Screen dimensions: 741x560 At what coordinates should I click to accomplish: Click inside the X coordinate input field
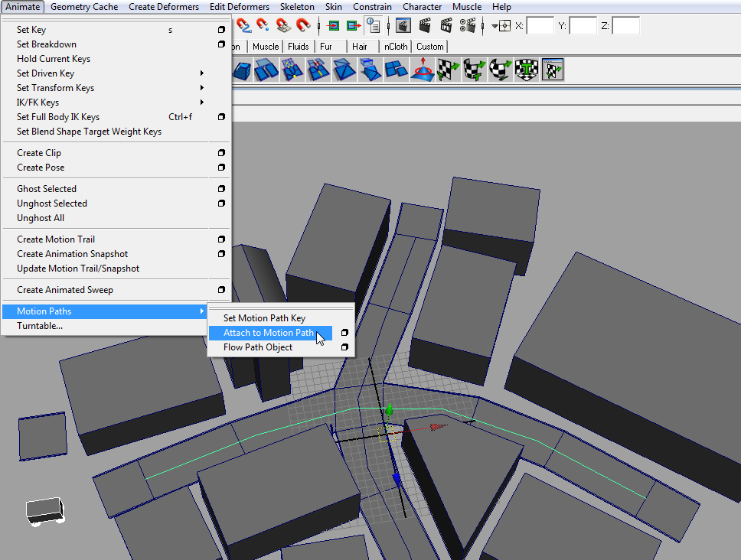(x=540, y=26)
